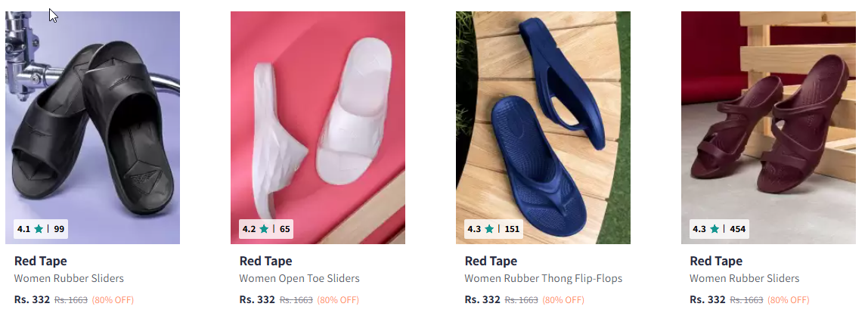Click the star icon beside 454 reviews

click(x=714, y=229)
